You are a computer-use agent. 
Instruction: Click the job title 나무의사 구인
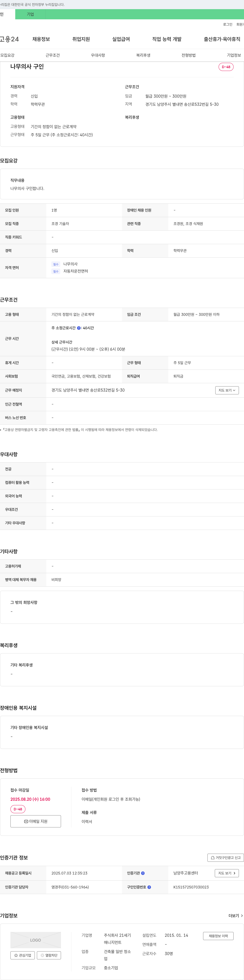[x=27, y=67]
